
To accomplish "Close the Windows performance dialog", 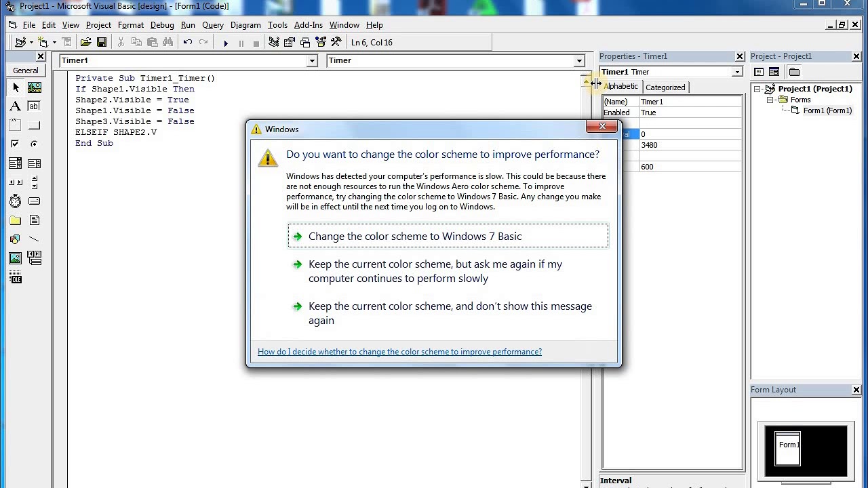I will 602,127.
